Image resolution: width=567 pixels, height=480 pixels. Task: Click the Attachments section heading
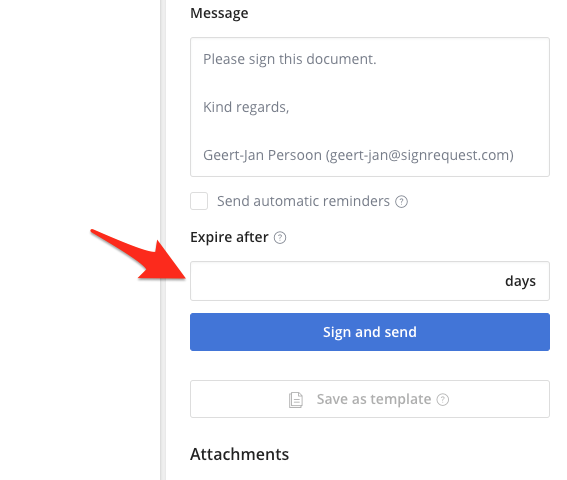point(239,454)
